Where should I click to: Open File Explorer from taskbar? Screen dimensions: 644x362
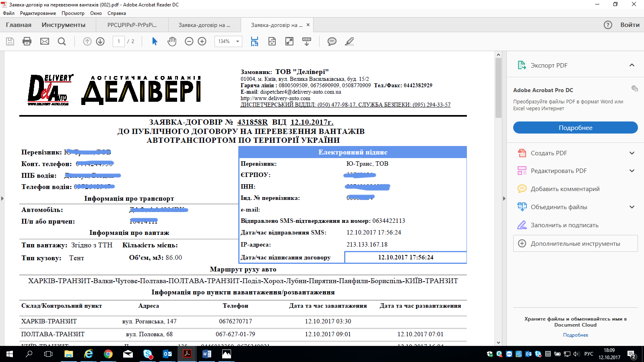pos(69,354)
